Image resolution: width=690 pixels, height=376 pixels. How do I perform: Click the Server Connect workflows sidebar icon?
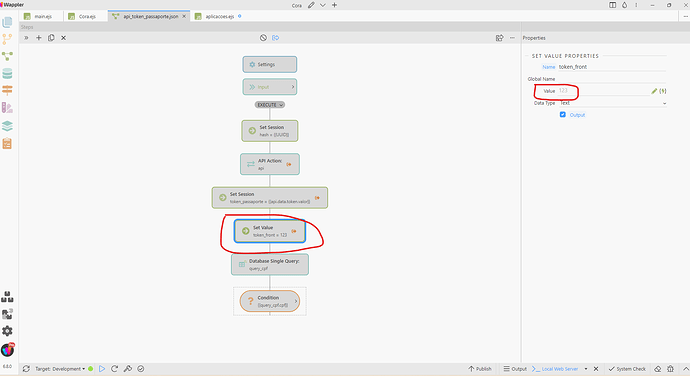tap(7, 56)
